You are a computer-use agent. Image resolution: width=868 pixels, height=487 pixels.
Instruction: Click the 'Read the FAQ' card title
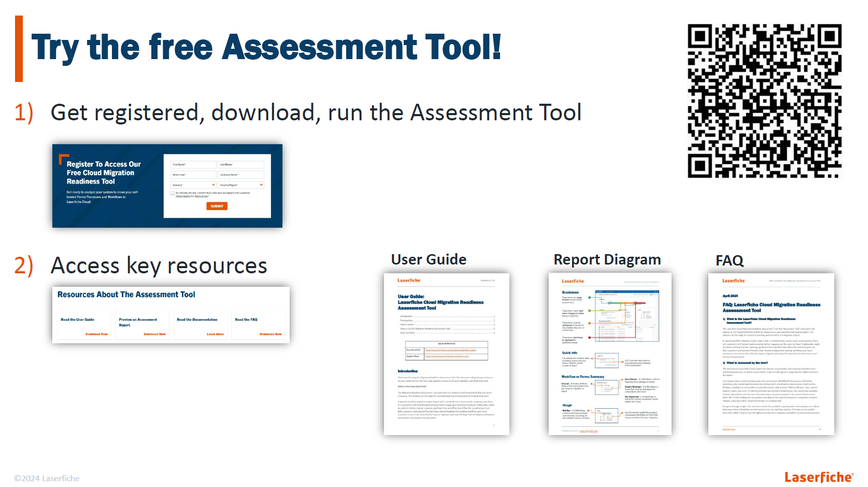pyautogui.click(x=246, y=319)
